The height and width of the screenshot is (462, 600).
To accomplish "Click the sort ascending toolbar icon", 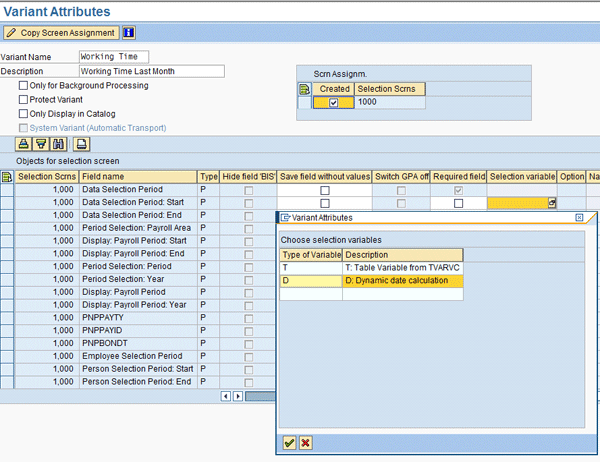I will (25, 143).
